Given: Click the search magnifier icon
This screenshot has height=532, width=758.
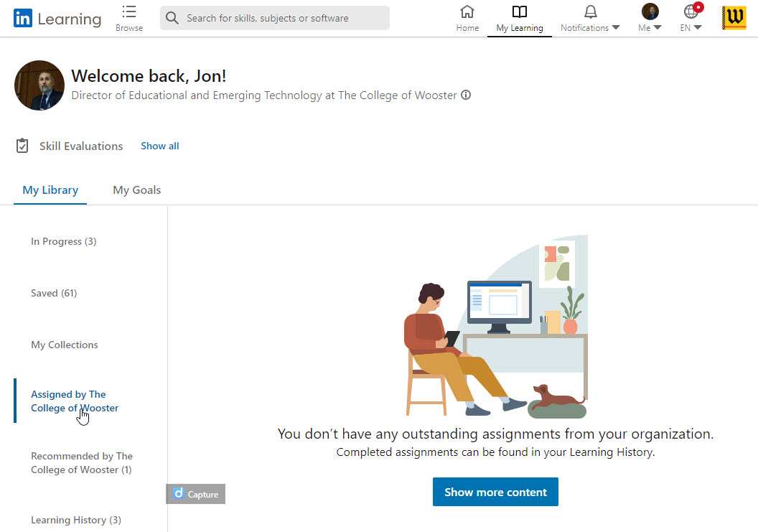Looking at the screenshot, I should pos(172,18).
